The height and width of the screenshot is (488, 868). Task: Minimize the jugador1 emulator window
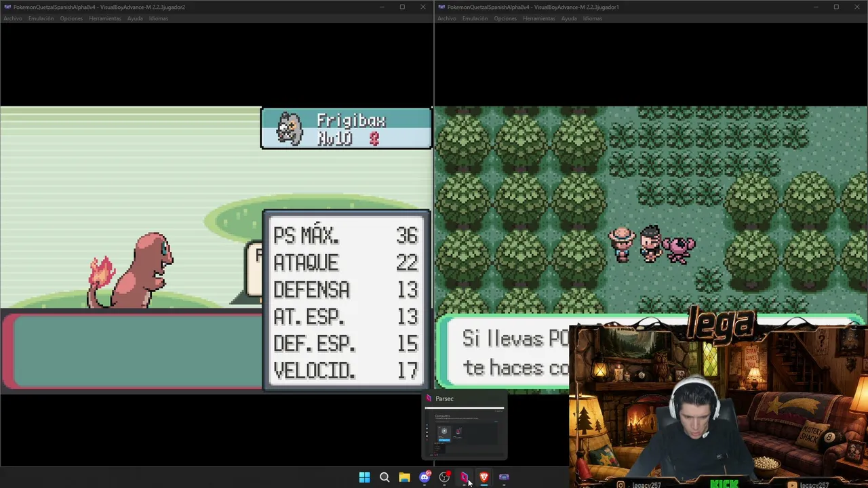816,7
